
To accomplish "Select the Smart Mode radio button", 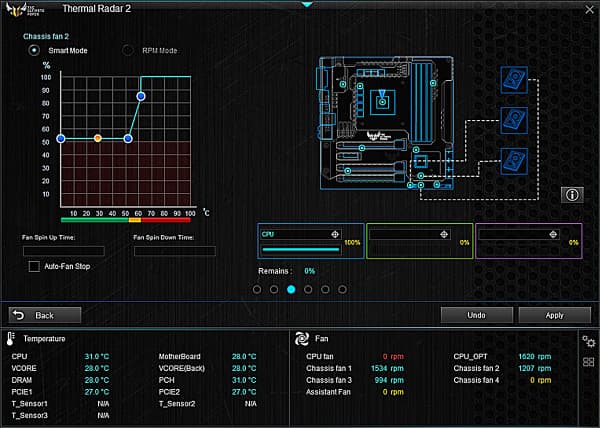I will tap(34, 50).
